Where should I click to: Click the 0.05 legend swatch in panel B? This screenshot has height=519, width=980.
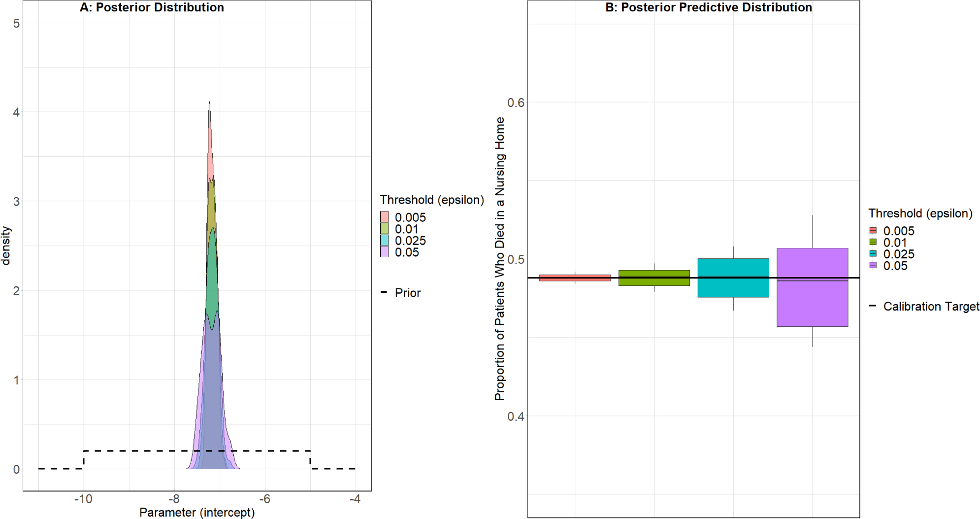[873, 265]
